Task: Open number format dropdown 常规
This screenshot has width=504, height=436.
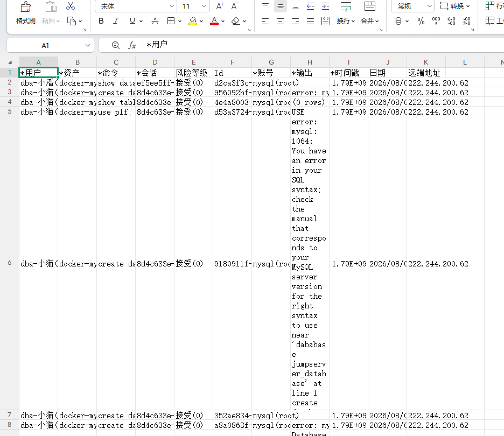Action: point(412,6)
